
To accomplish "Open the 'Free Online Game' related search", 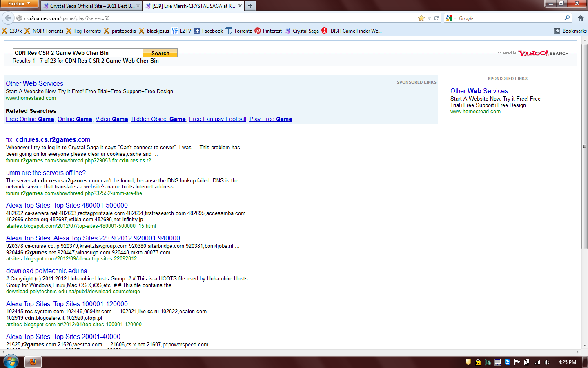I will tap(30, 119).
